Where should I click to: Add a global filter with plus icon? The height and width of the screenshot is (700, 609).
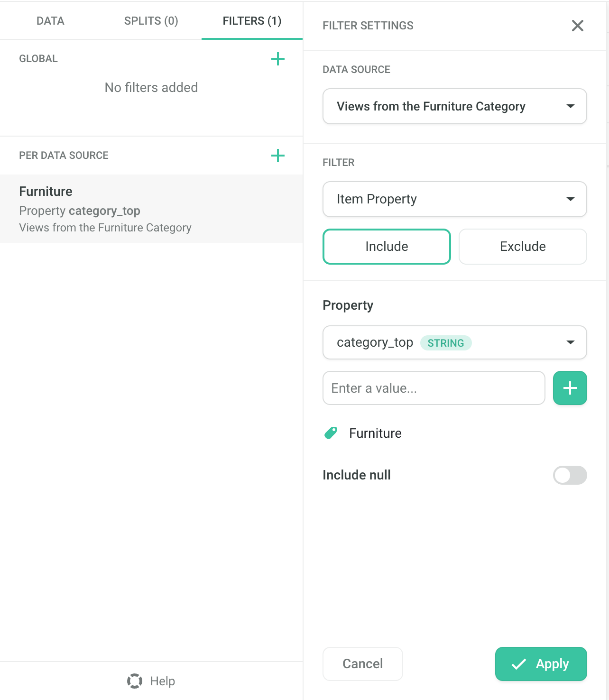click(x=277, y=59)
